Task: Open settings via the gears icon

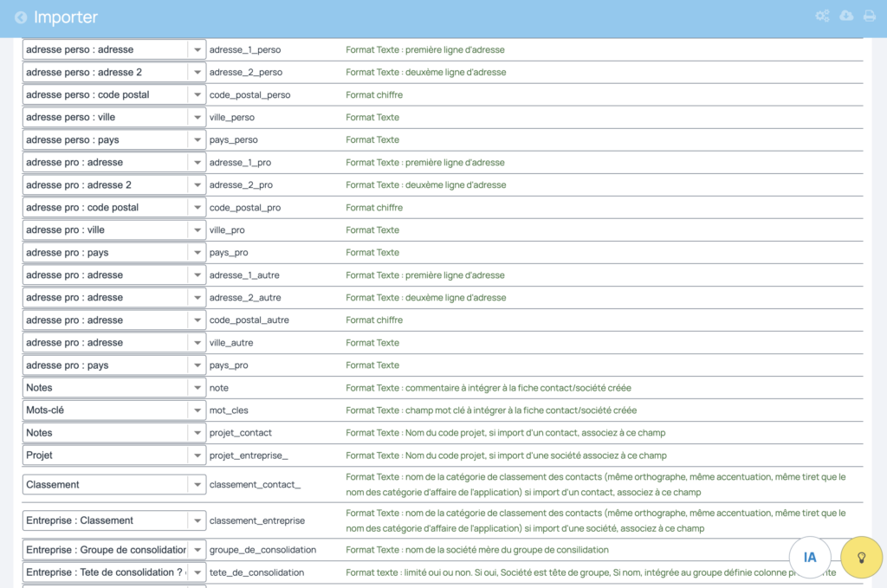Action: point(822,16)
